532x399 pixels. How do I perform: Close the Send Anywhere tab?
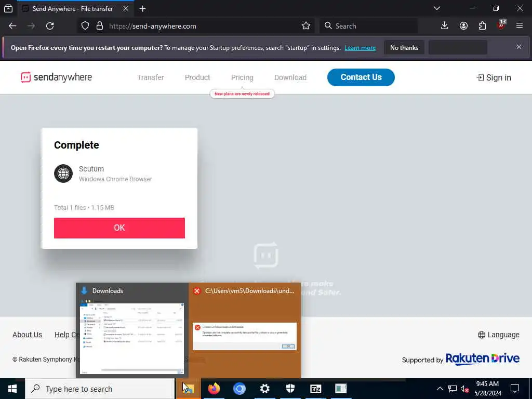coord(126,8)
